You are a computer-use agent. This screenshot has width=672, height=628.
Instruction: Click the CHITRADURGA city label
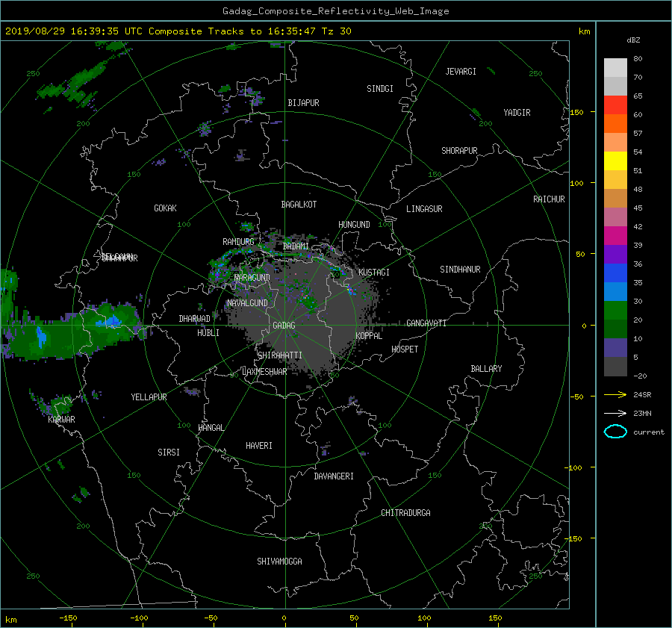tap(405, 513)
